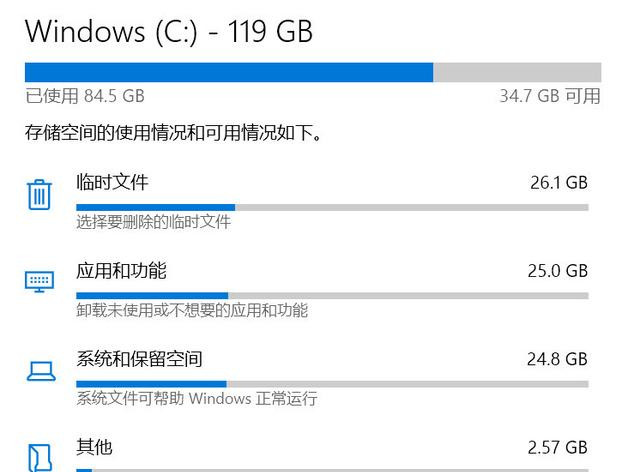Click the 2.57 GB size value
This screenshot has height=472, width=640.
click(557, 447)
